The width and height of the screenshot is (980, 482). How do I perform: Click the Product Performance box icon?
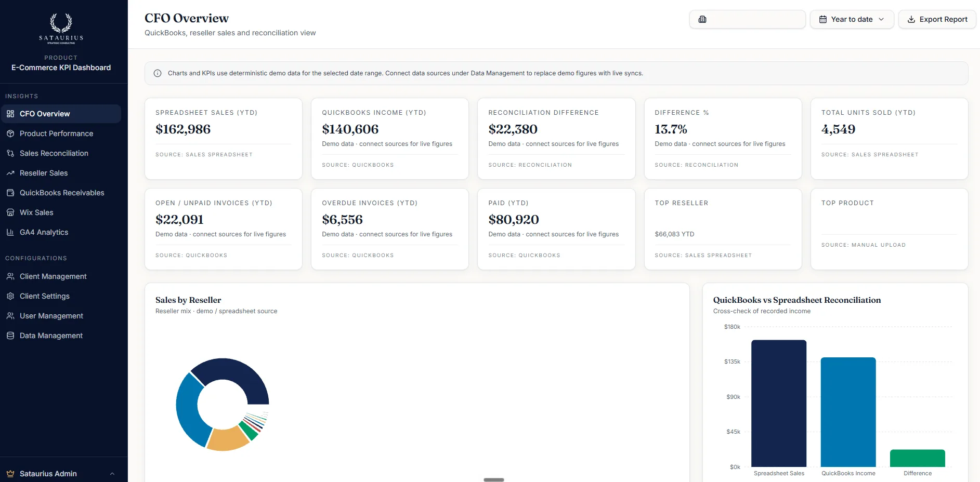(10, 133)
